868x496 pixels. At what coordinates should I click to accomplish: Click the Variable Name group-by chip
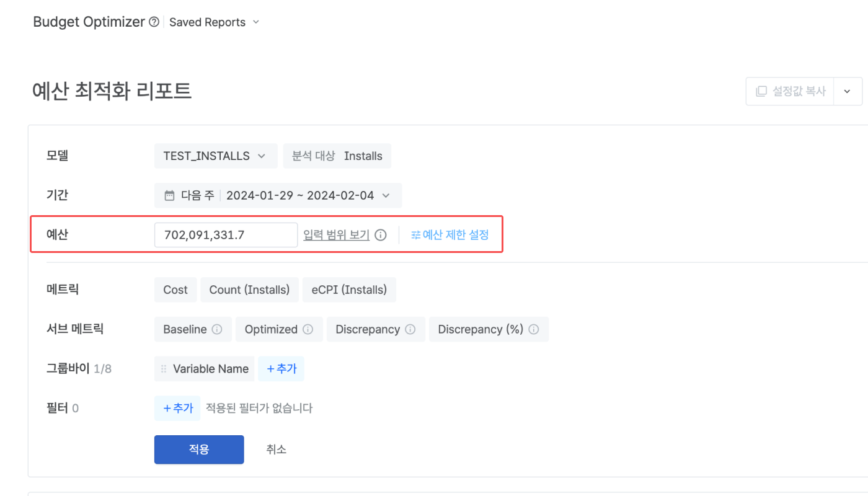(204, 369)
